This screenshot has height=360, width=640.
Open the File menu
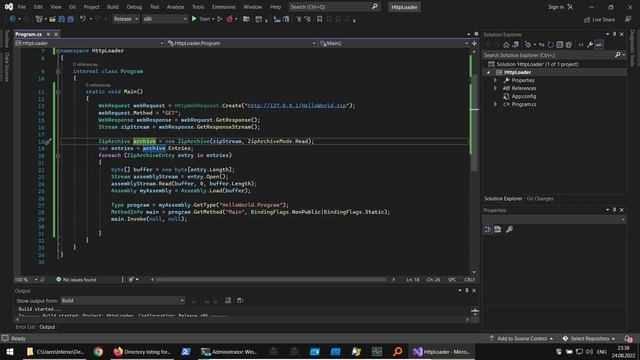22,7
